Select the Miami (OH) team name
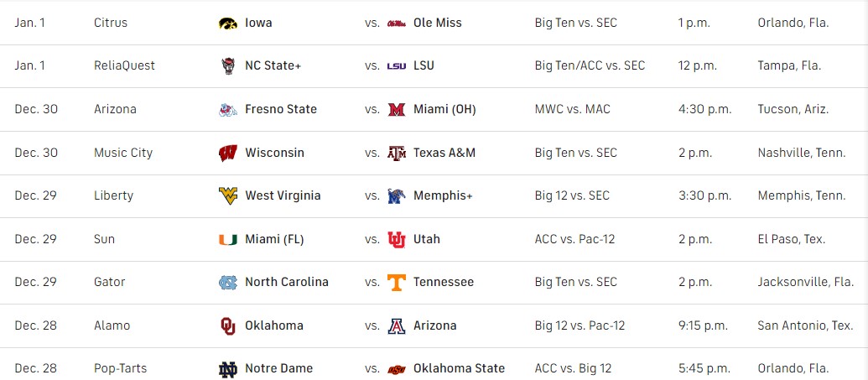 [445, 109]
